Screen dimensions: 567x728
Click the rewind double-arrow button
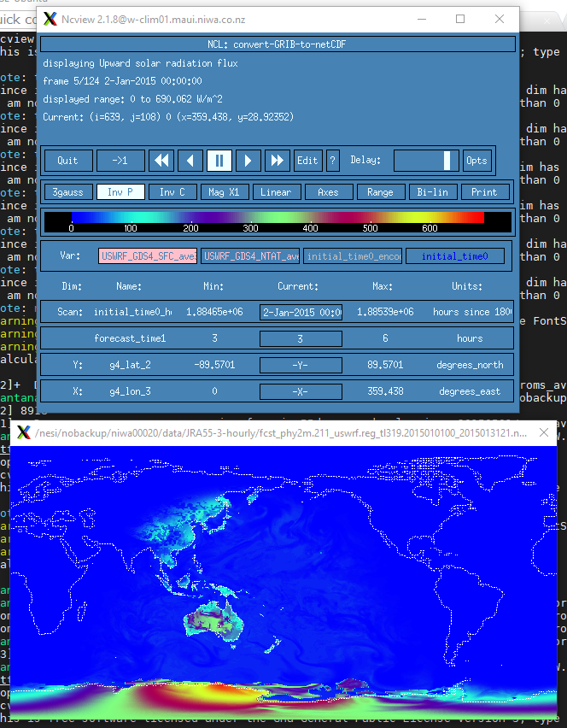(161, 161)
